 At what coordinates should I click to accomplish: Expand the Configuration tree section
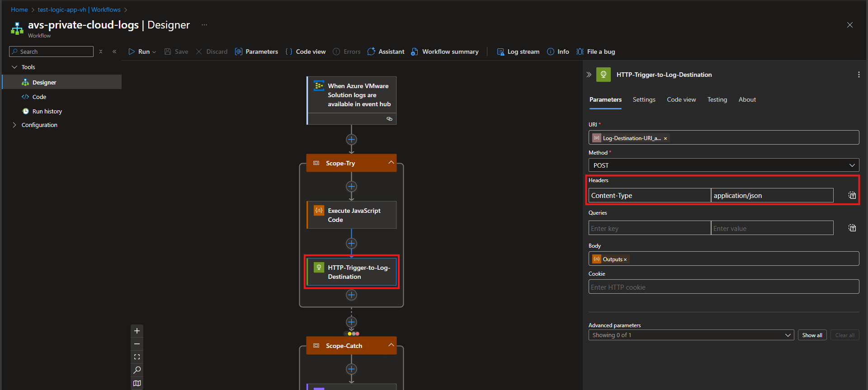point(14,125)
